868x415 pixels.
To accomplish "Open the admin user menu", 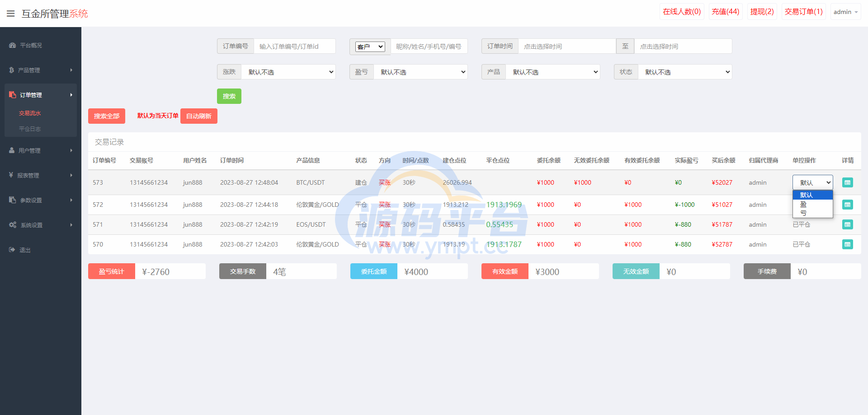I will [845, 12].
